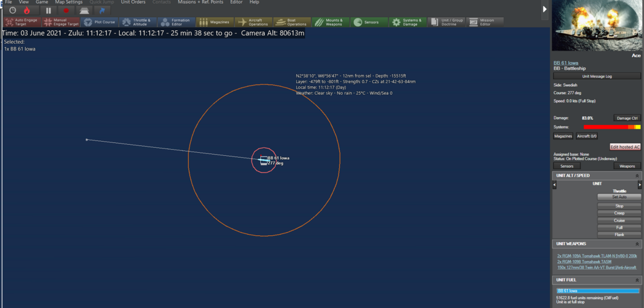This screenshot has height=308, width=644.
Task: Click the 'Side: Swedish' text
Action: tap(566, 85)
